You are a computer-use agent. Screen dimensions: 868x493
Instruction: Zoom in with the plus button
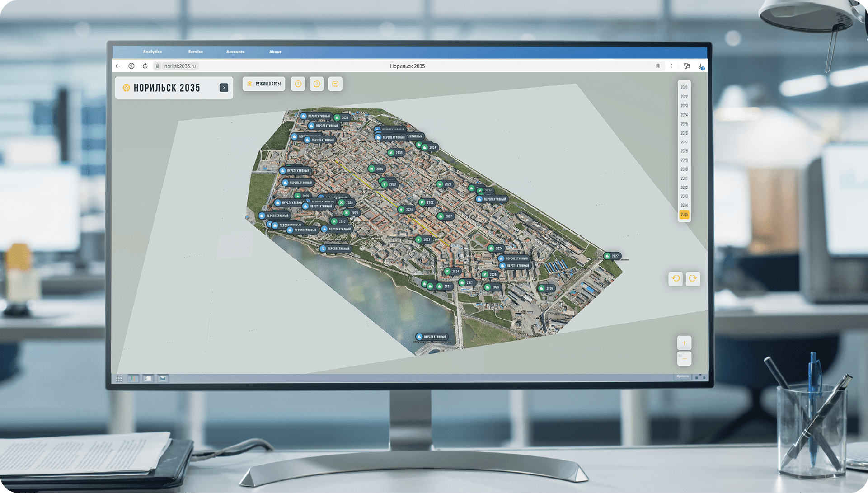click(684, 343)
